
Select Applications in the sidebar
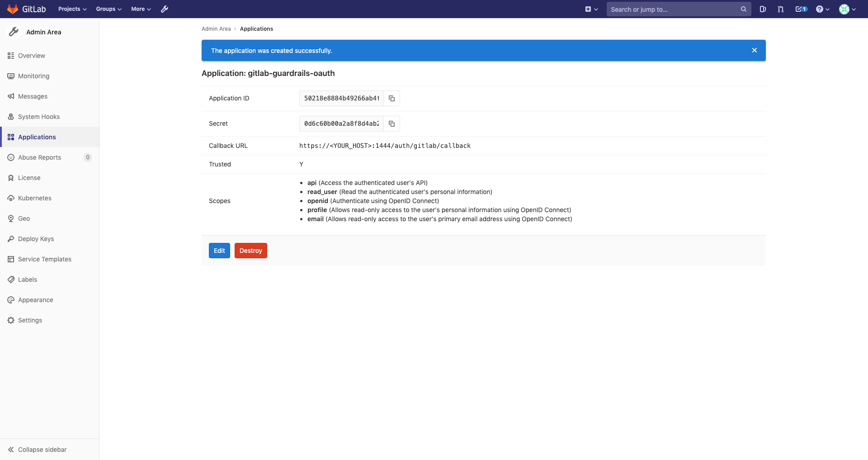pos(50,137)
